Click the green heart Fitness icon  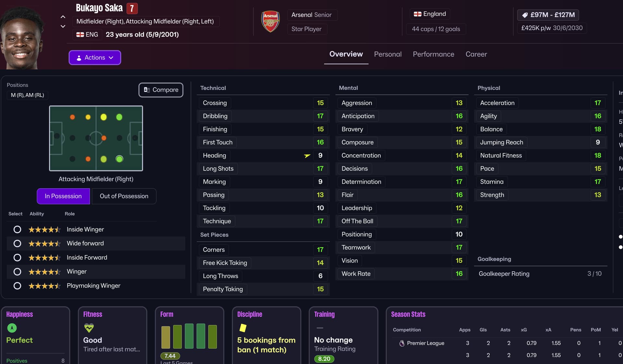point(89,328)
